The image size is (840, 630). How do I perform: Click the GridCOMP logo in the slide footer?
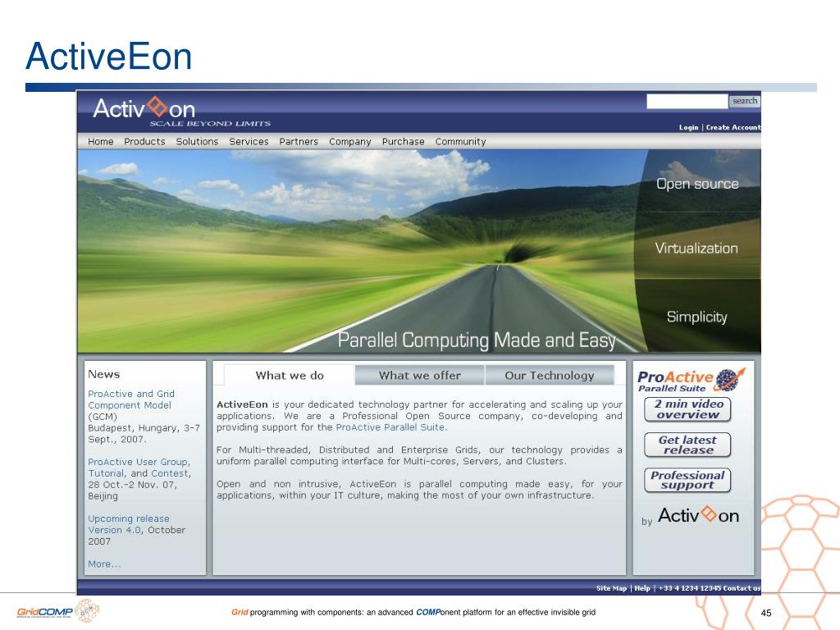point(57,611)
